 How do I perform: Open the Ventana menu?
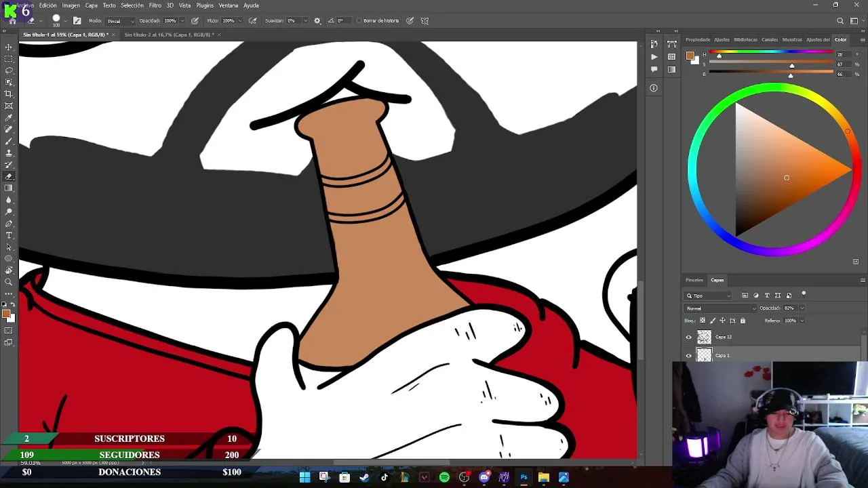(228, 5)
